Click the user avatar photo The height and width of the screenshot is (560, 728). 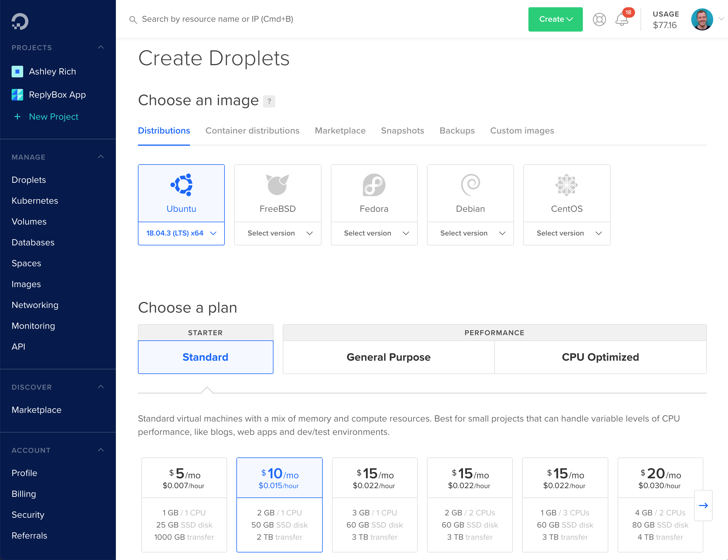pos(702,19)
